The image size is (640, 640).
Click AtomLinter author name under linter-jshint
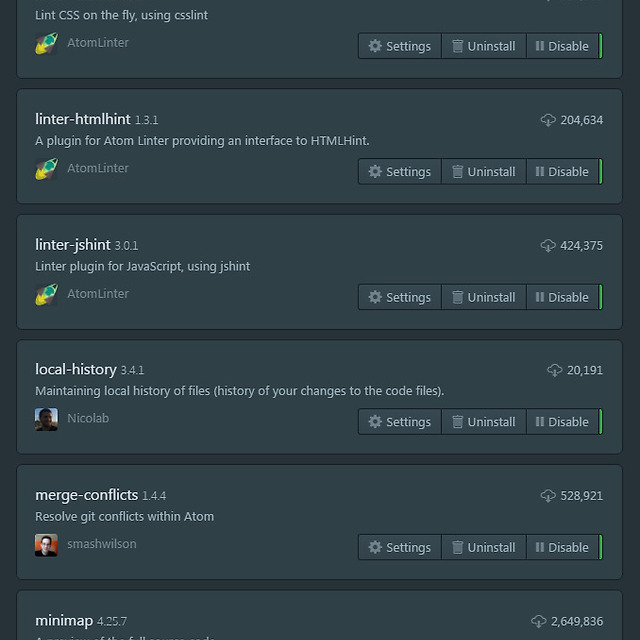tap(98, 294)
